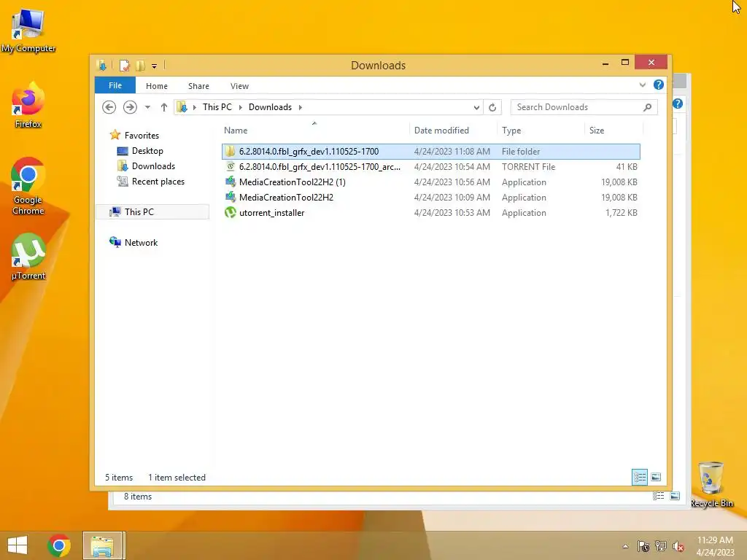
Task: Open the Share ribbon tab
Action: pyautogui.click(x=198, y=86)
